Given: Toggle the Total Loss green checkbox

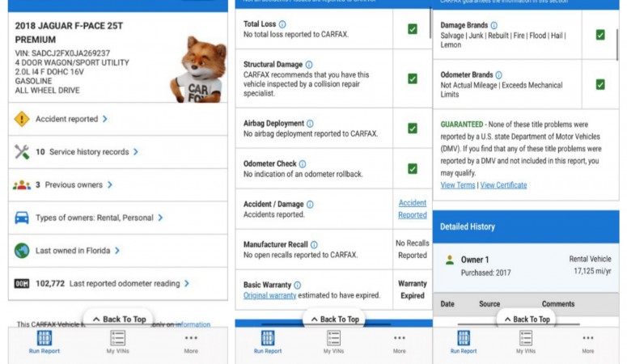Looking at the screenshot, I should tap(413, 29).
